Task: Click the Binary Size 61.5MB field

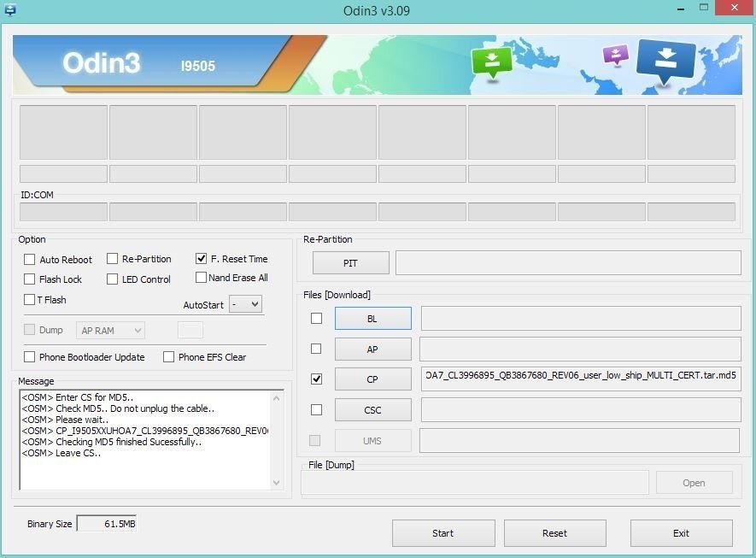Action: pyautogui.click(x=107, y=523)
